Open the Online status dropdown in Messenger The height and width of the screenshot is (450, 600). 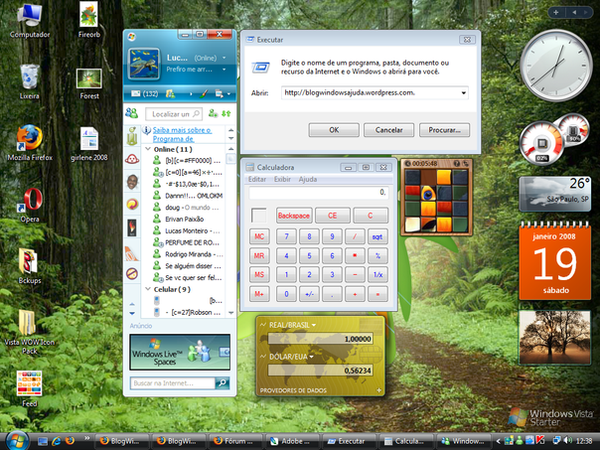click(x=224, y=58)
